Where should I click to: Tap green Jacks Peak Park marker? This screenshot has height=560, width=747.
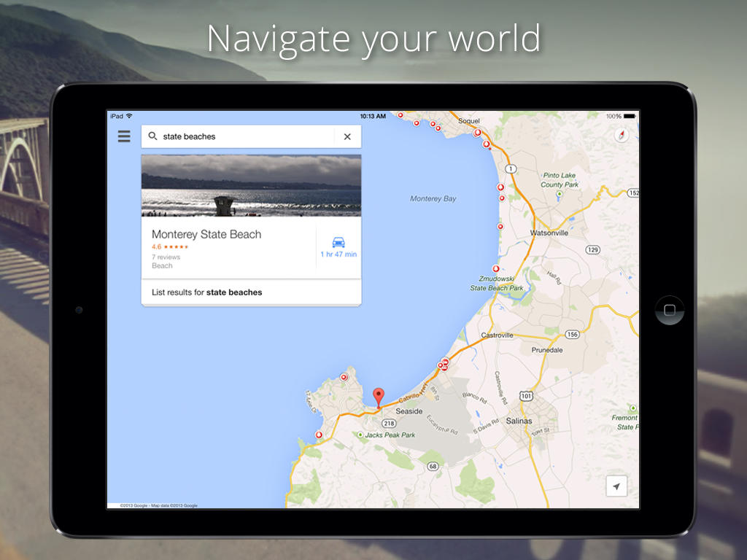coord(360,435)
